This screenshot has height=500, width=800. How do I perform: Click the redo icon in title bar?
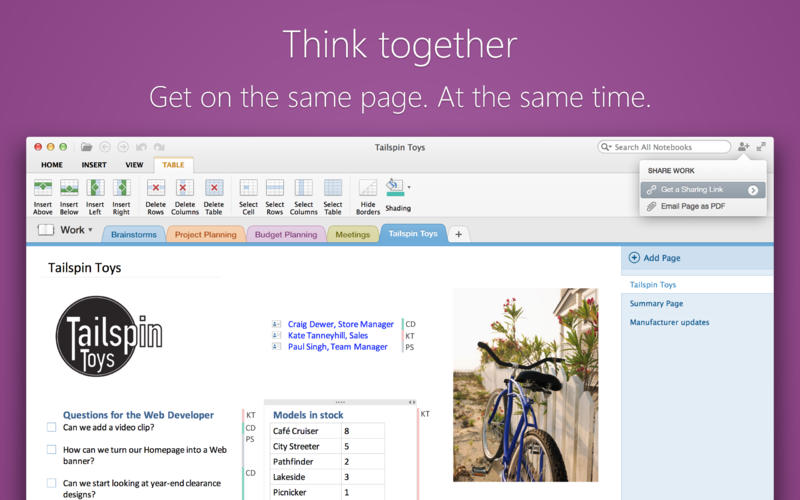(159, 147)
